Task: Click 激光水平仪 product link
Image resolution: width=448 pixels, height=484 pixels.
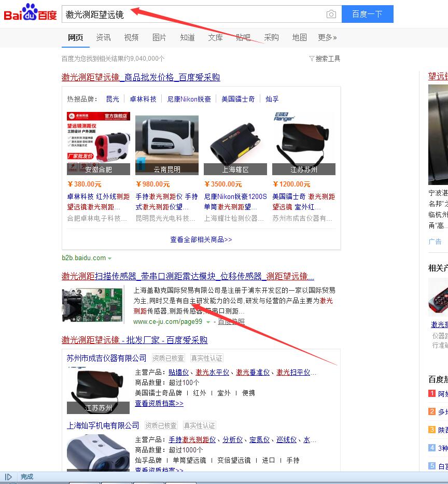Action: pos(213,373)
